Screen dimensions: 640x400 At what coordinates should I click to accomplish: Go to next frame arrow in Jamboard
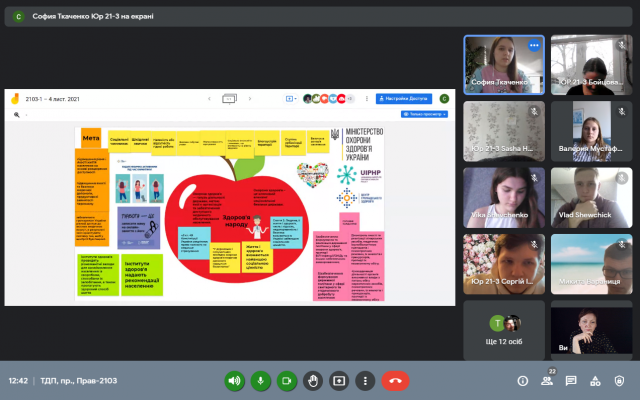click(250, 99)
